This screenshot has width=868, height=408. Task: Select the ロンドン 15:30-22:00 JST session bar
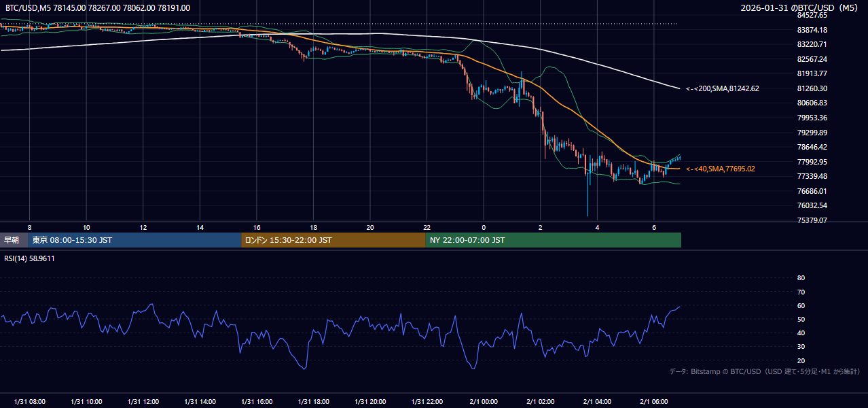click(333, 240)
